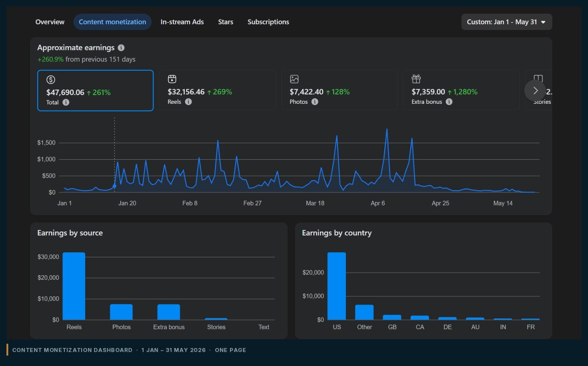
Task: Click the image icon on Photos card
Action: 294,79
